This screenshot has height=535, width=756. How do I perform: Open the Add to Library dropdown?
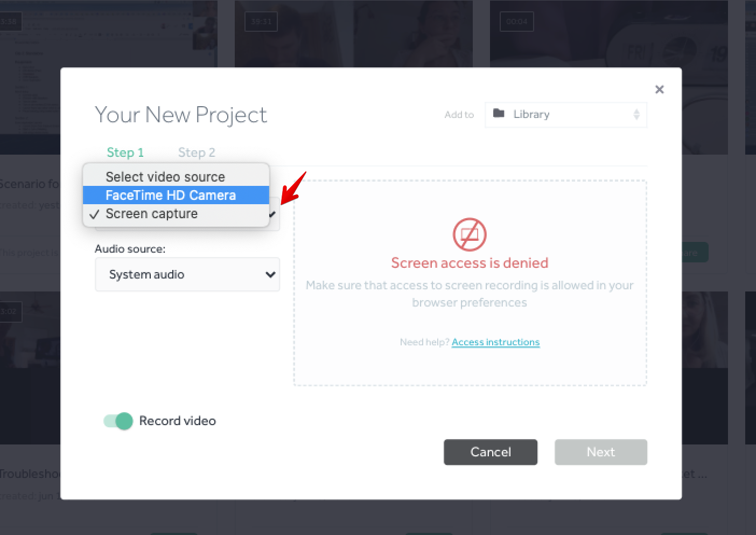(565, 114)
